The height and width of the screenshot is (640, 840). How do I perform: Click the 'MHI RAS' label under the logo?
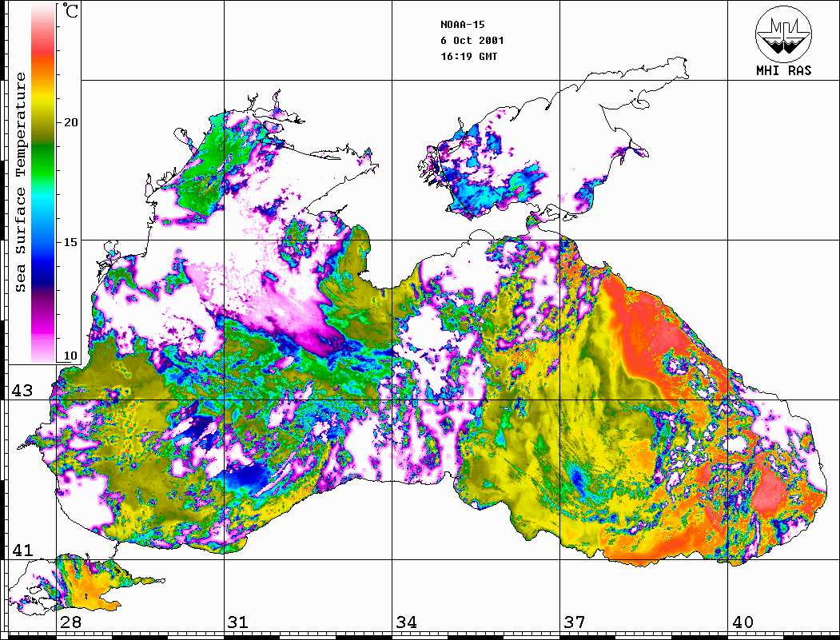click(x=784, y=70)
